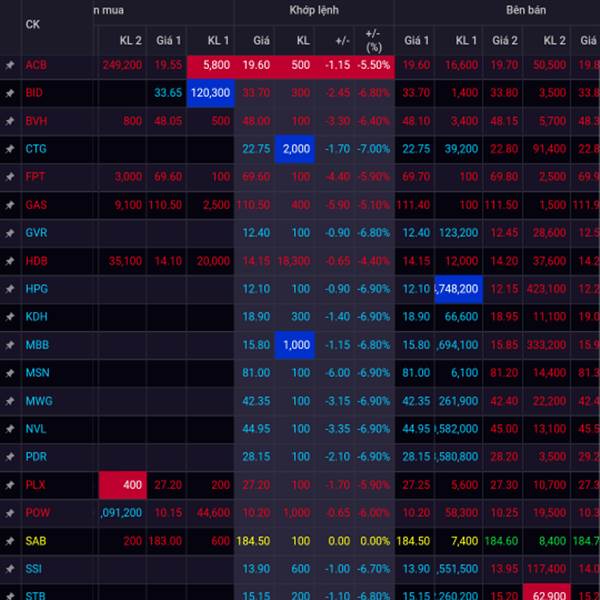Click buy volume 249,200 in ACB row
The image size is (600, 600).
click(122, 65)
